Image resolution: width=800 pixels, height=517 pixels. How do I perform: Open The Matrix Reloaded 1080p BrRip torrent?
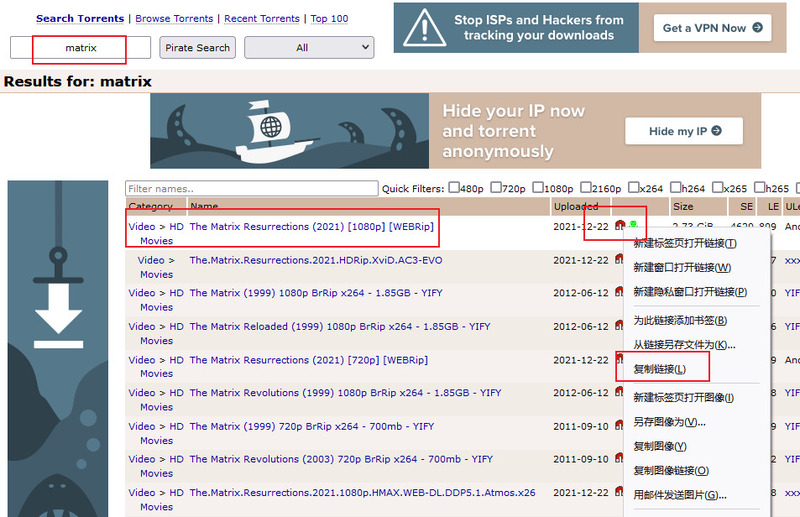340,326
